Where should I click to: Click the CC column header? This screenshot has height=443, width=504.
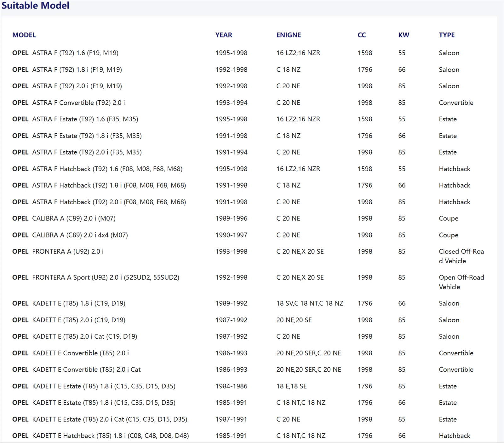(x=362, y=35)
